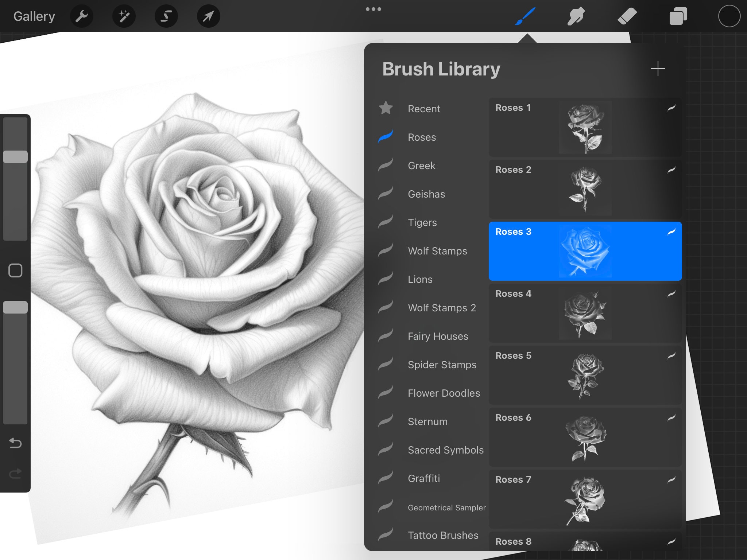Tap the stroke icon on Roses 5

point(671,355)
